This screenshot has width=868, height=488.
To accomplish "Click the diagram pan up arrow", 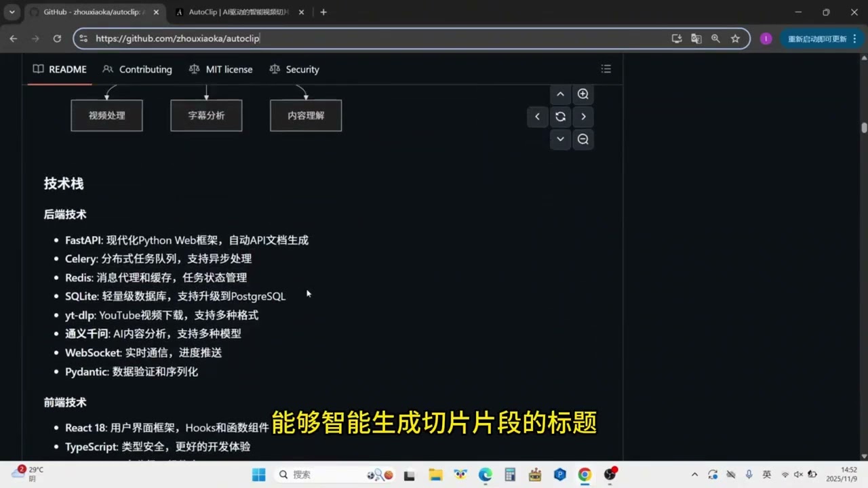I will (x=560, y=94).
